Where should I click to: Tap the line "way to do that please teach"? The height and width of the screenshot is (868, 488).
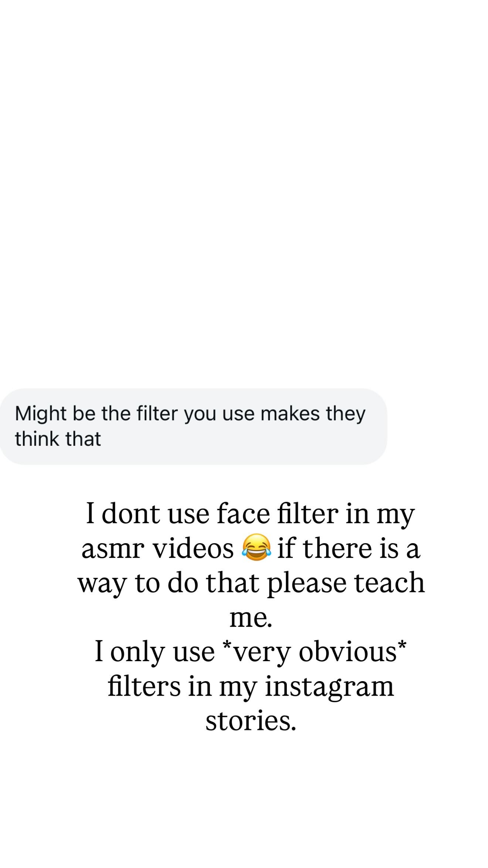click(251, 583)
